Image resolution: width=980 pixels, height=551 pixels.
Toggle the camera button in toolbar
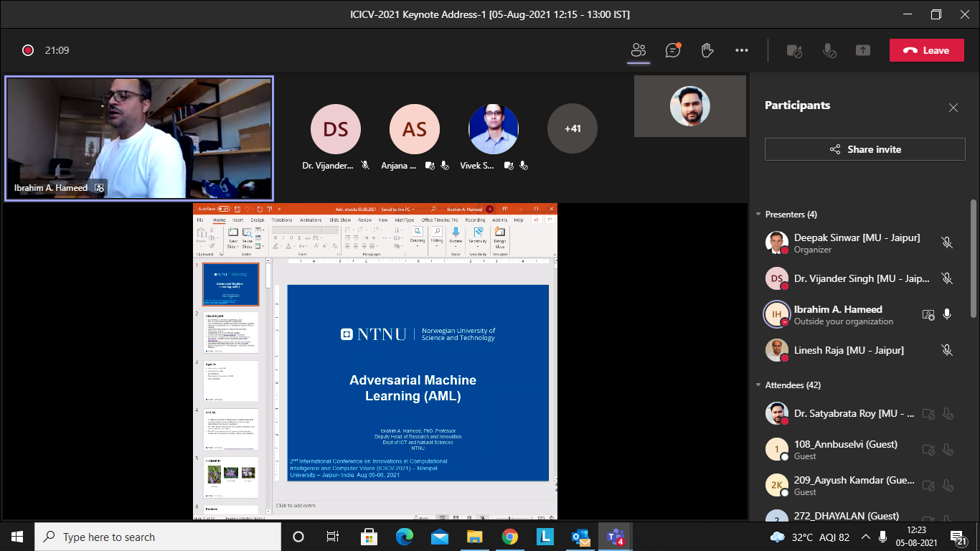coord(794,51)
